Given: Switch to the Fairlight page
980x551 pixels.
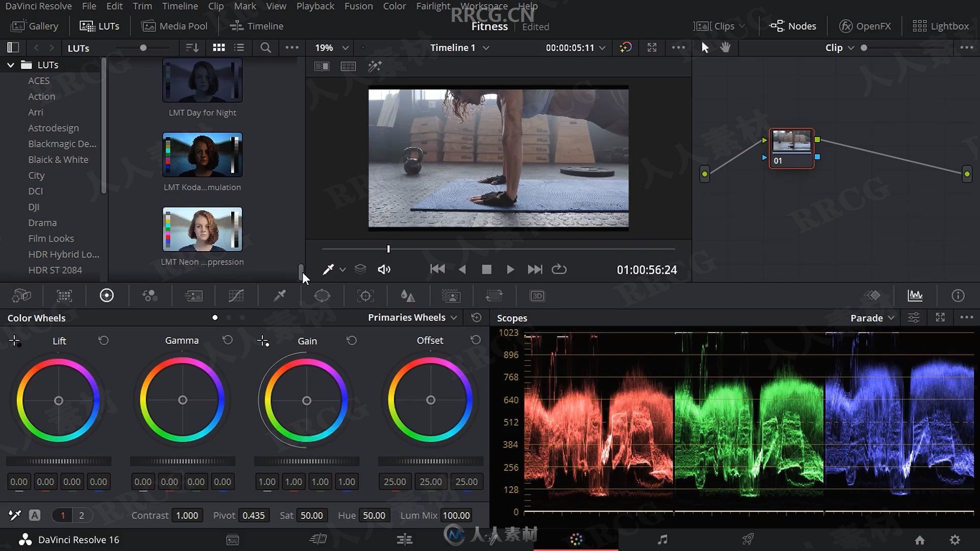Looking at the screenshot, I should [663, 539].
